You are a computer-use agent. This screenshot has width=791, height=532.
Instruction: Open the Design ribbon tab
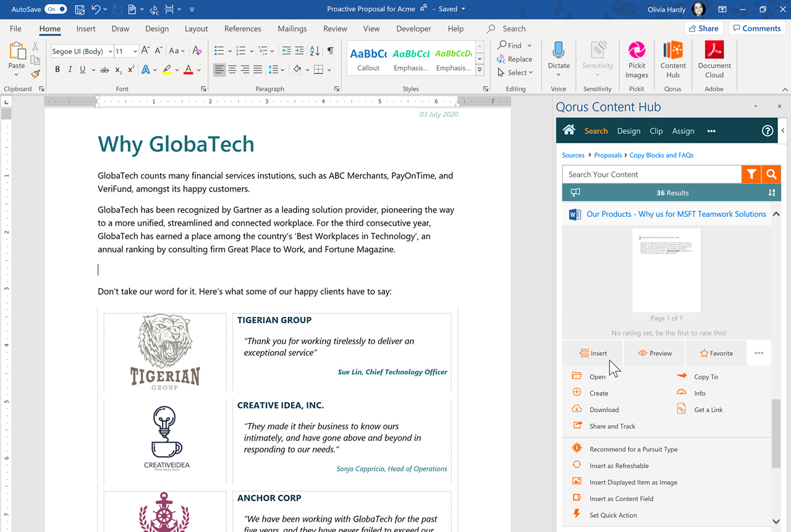[x=157, y=28]
